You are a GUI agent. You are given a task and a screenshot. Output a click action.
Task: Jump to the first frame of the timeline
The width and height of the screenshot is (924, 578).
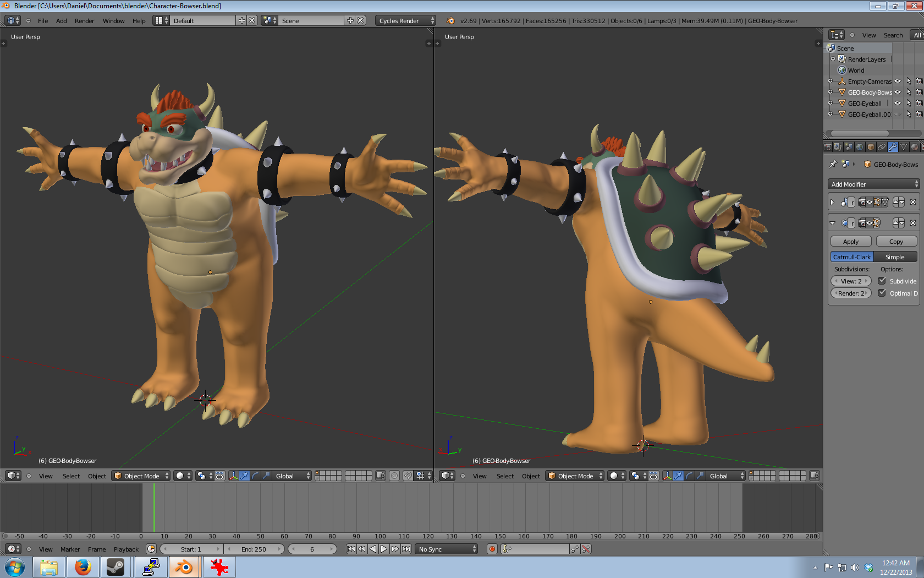[x=351, y=549]
